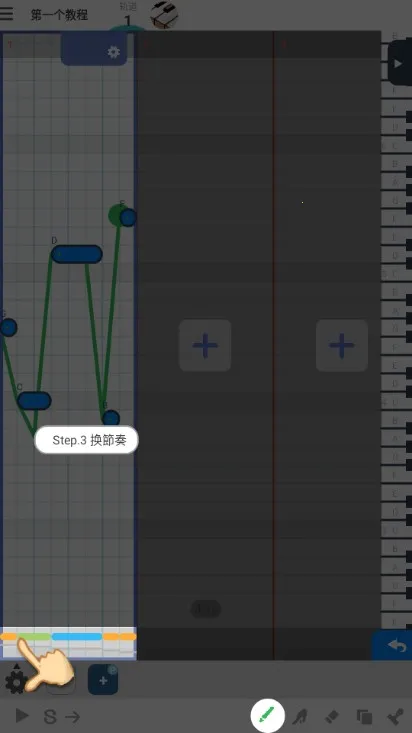Click the undo arrow button

click(x=396, y=645)
